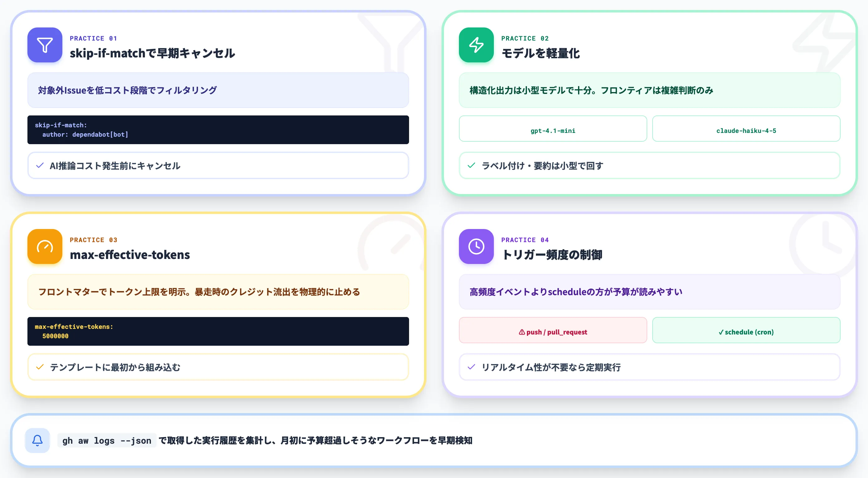Click the green lightning bolt icon
The width and height of the screenshot is (868, 478).
(476, 45)
